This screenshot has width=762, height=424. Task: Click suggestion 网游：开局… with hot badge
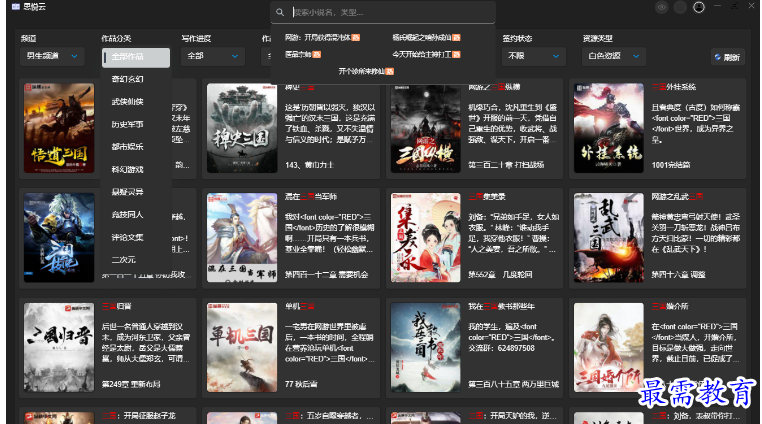tap(322, 37)
